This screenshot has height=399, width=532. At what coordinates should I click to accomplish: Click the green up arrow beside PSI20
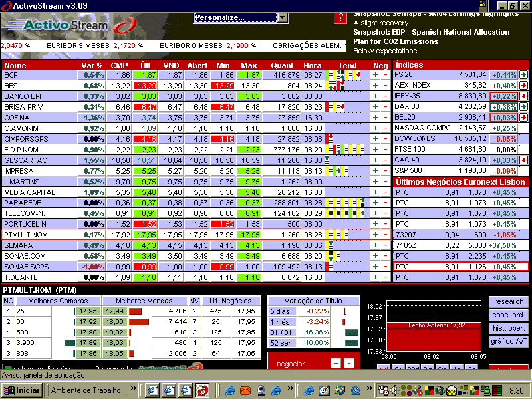pos(523,75)
